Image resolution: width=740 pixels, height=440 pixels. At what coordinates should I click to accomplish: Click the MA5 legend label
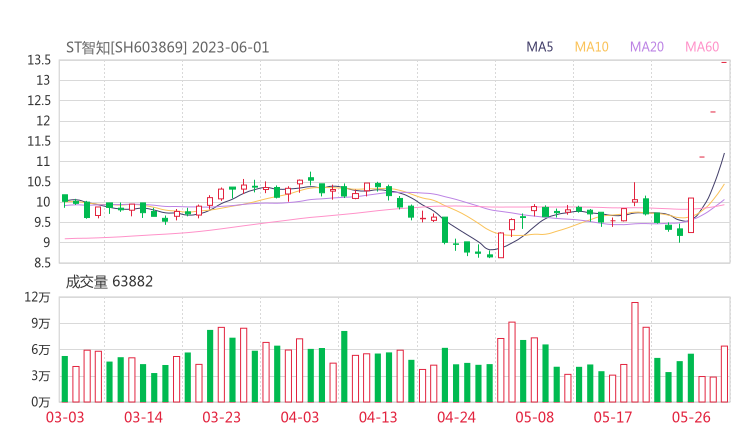coord(539,47)
